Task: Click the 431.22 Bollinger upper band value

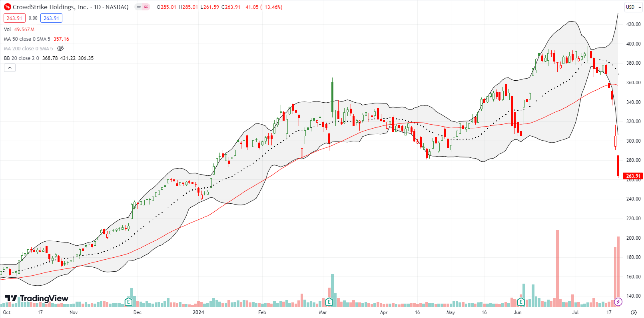Action: tap(68, 58)
